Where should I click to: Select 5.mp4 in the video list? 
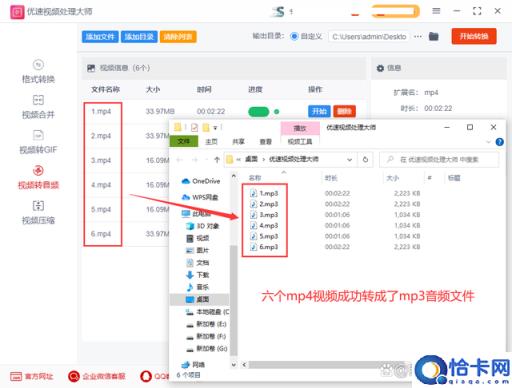pos(101,209)
